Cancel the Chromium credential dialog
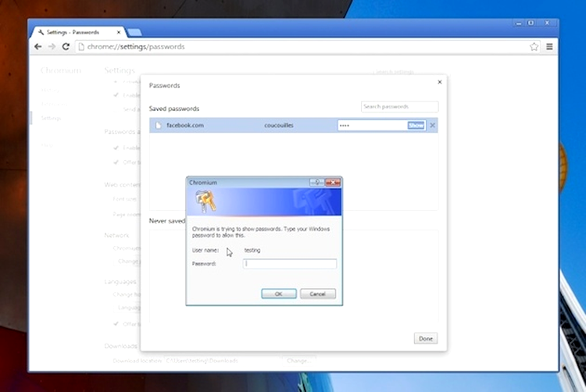The image size is (586, 392). pos(318,294)
